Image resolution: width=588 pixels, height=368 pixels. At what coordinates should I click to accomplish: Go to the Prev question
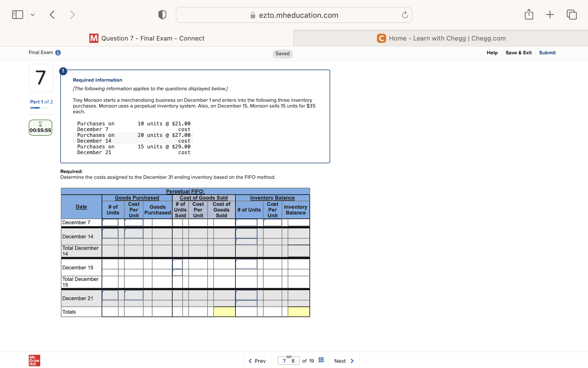tap(257, 361)
